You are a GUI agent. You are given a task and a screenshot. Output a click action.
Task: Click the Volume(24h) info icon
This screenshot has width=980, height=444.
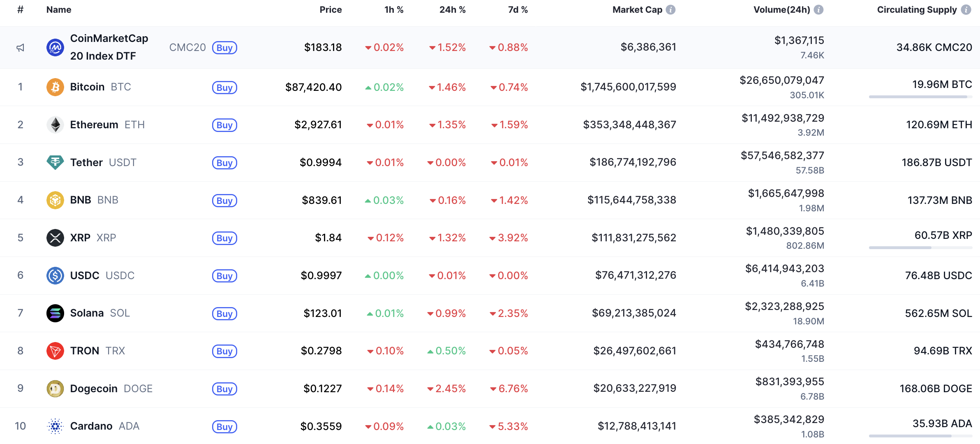coord(819,10)
